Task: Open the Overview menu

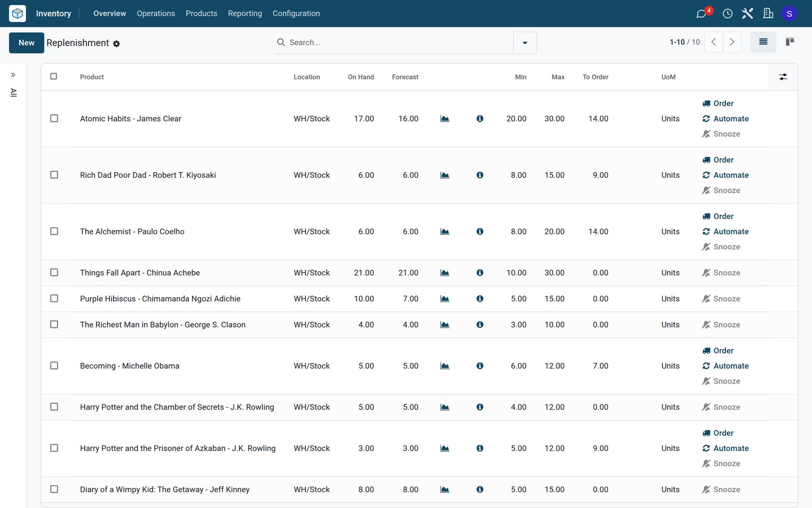Action: pos(110,13)
